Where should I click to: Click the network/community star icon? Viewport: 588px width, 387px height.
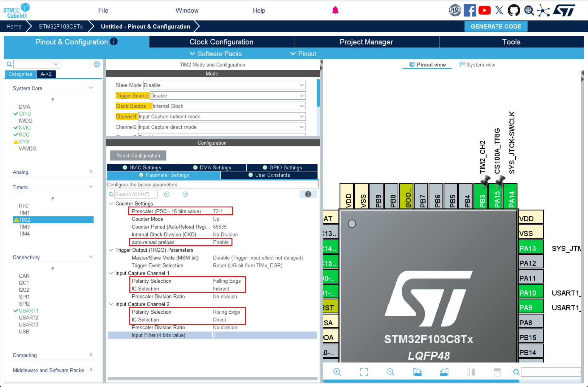click(x=543, y=11)
